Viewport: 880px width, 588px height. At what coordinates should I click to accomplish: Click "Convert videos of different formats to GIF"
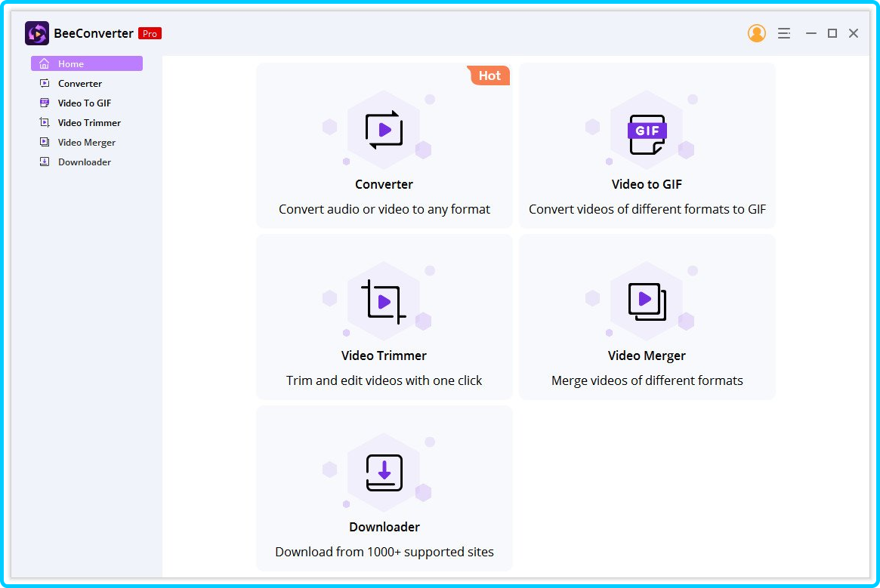647,209
